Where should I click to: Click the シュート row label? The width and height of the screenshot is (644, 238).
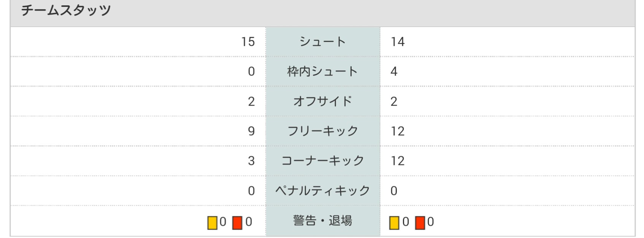tap(322, 41)
